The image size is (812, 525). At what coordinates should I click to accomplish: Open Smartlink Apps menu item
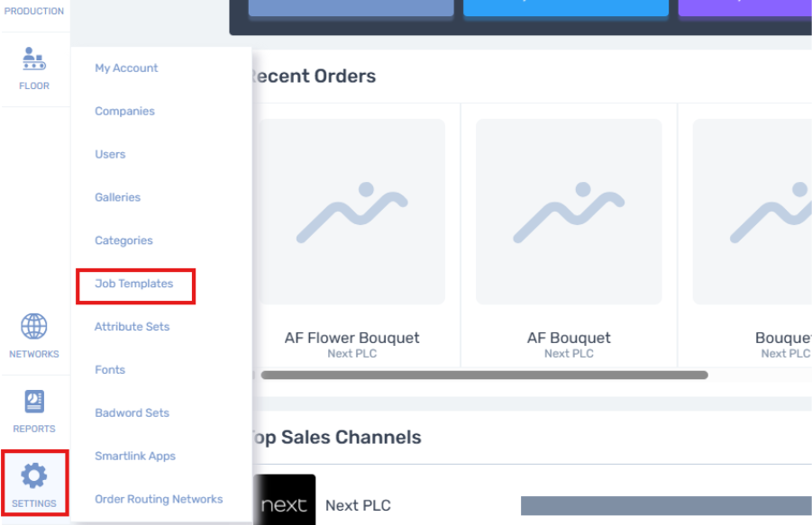click(135, 457)
